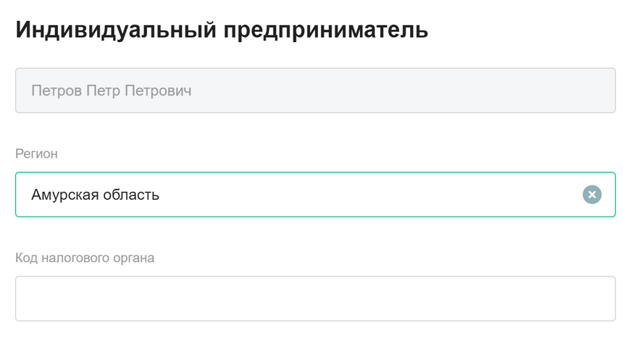Image resolution: width=623 pixels, height=364 pixels.
Task: Click the word предприниматель in the title
Action: point(326,30)
